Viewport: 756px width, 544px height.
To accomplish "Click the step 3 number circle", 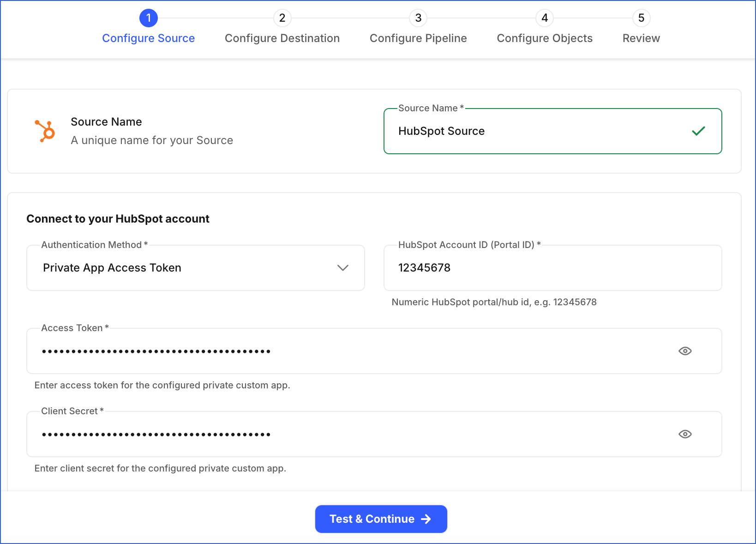I will (x=418, y=18).
